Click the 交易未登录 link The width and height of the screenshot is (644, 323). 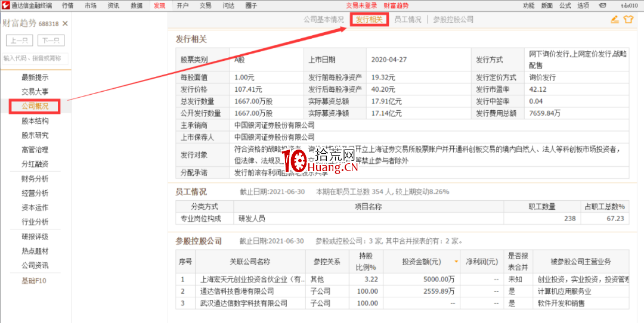[x=361, y=5]
